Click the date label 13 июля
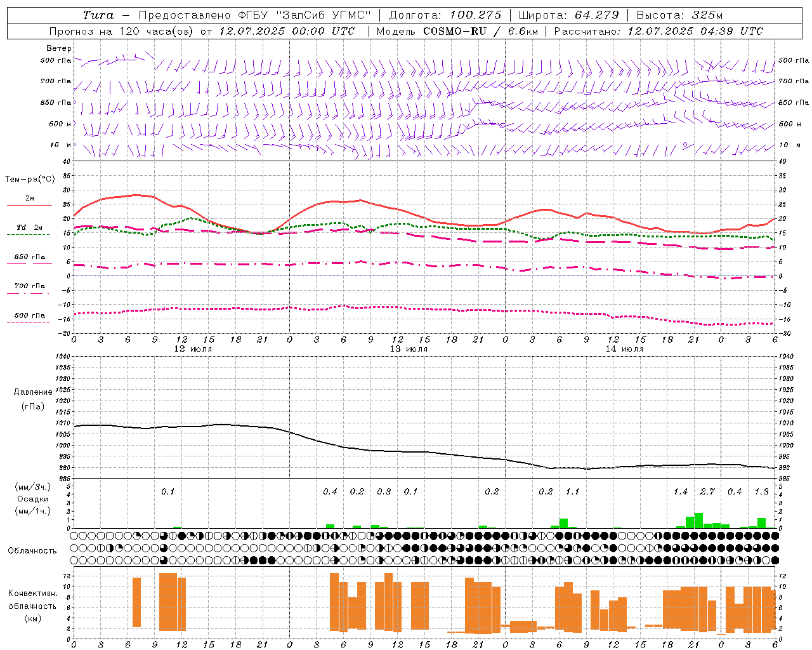 coord(409,349)
